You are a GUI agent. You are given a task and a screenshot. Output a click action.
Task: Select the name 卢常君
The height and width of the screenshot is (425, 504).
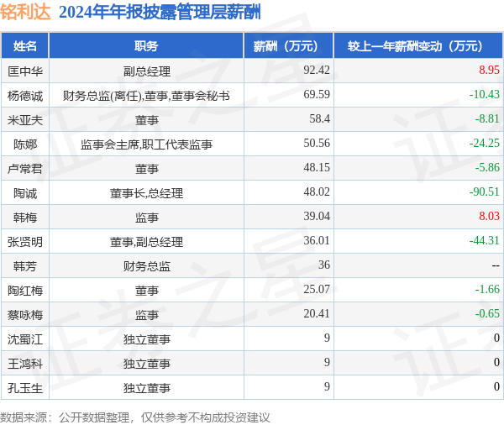25,169
